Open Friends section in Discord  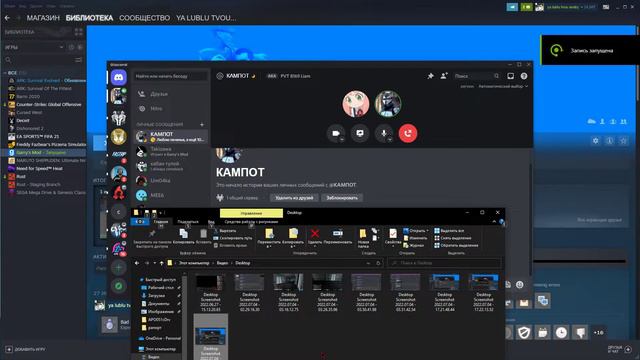(170, 94)
